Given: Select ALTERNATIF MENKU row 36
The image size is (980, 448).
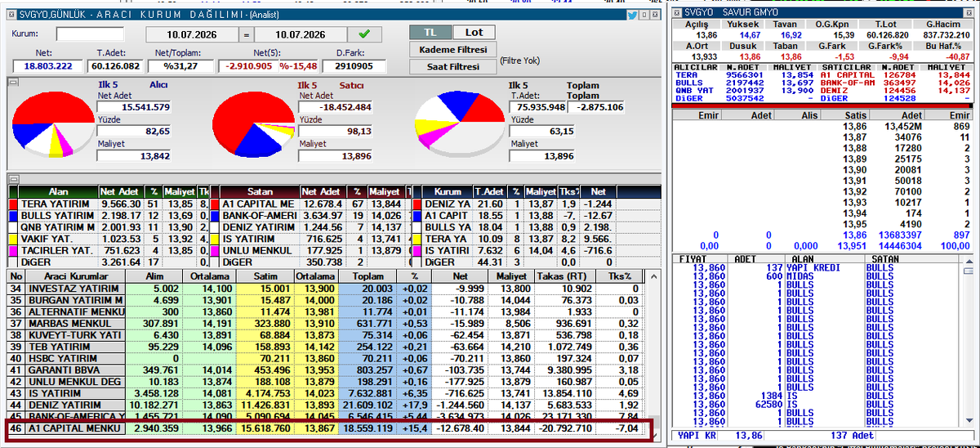Looking at the screenshot, I should (327, 312).
